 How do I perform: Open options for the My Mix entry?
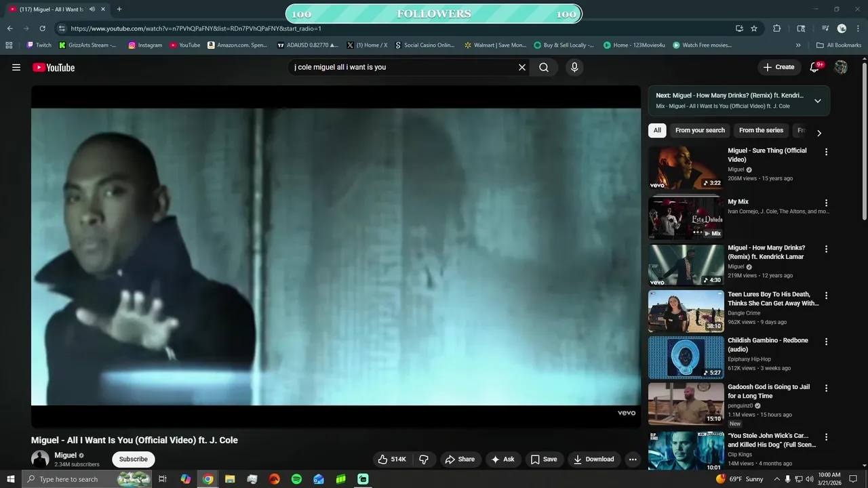click(826, 203)
